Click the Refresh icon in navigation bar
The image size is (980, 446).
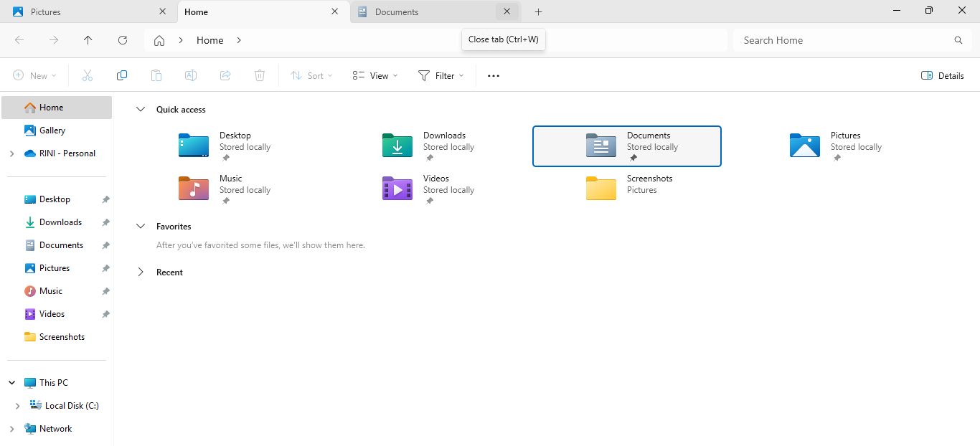coord(123,40)
